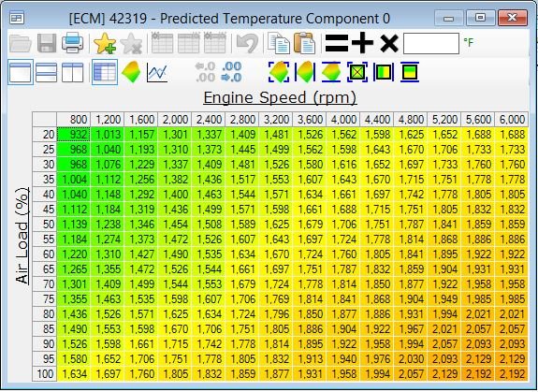538x392 pixels.
Task: Toggle the table grid view button
Action: pos(105,72)
